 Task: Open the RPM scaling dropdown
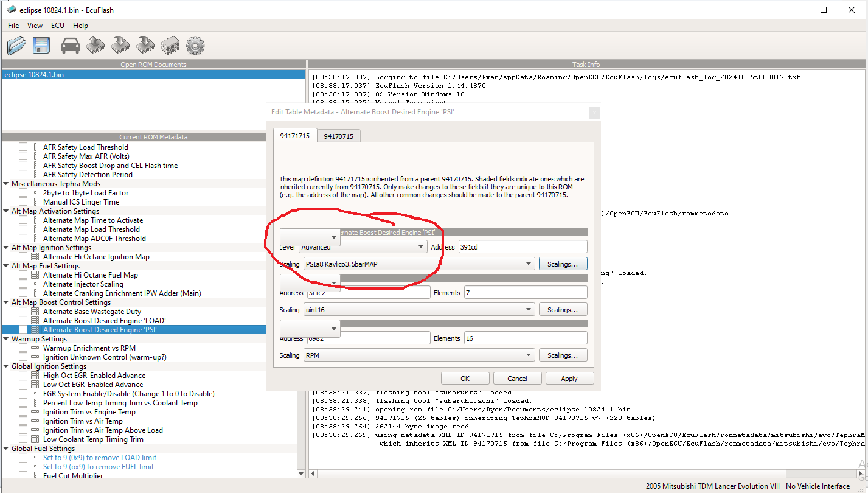[419, 355]
